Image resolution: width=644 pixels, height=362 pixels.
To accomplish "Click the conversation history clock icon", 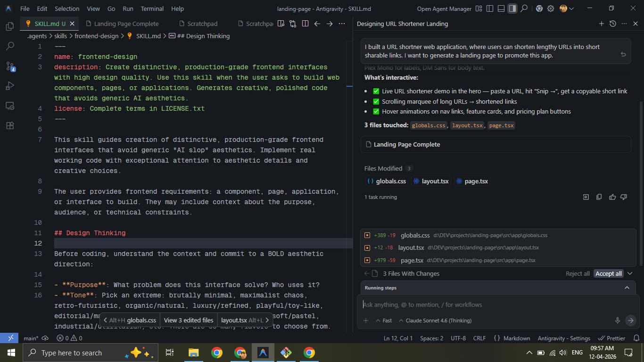I will click(x=612, y=24).
